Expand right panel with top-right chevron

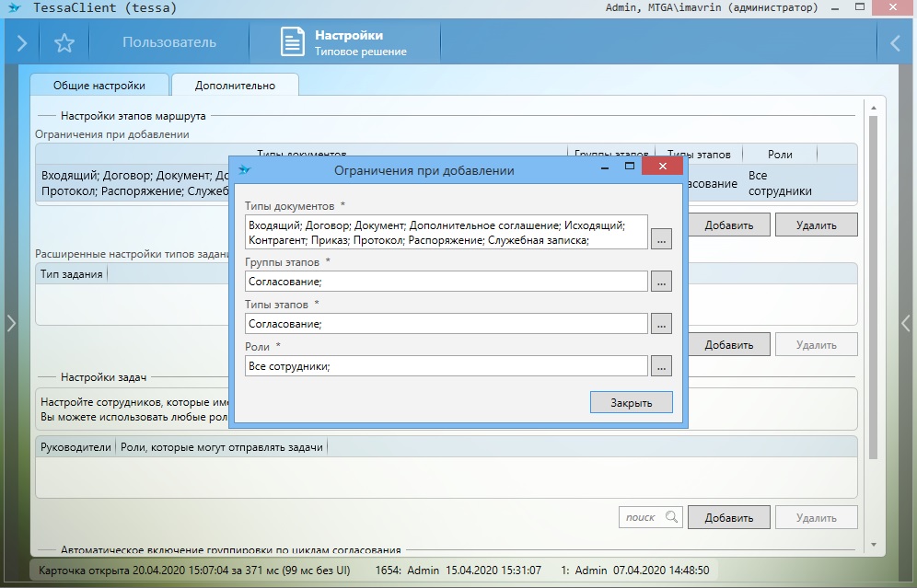(x=895, y=43)
